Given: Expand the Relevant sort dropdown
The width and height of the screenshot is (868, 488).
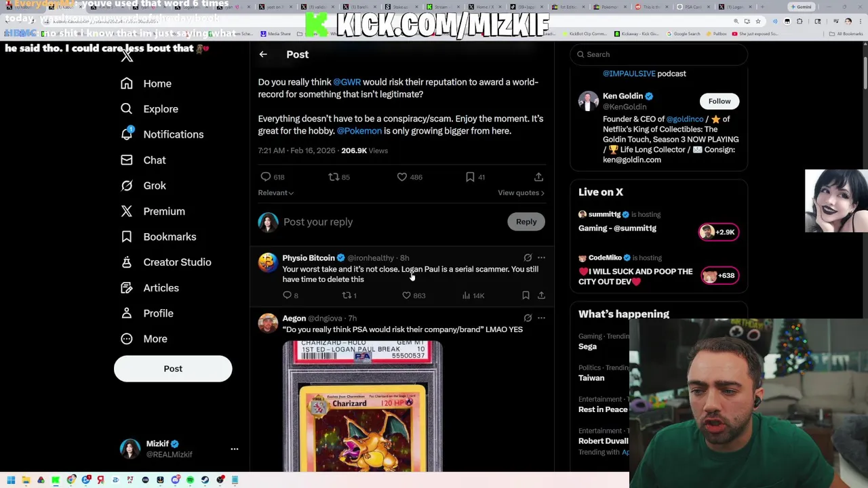Looking at the screenshot, I should (x=275, y=192).
